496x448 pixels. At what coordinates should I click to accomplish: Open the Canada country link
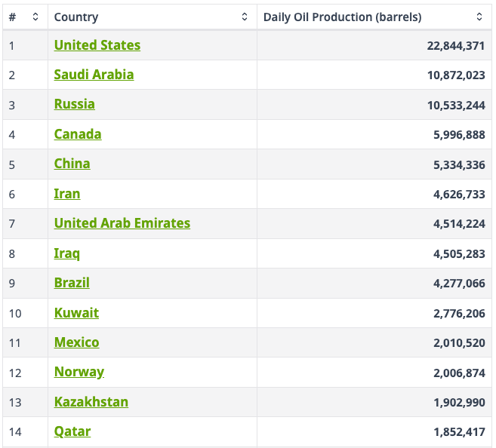click(x=78, y=134)
